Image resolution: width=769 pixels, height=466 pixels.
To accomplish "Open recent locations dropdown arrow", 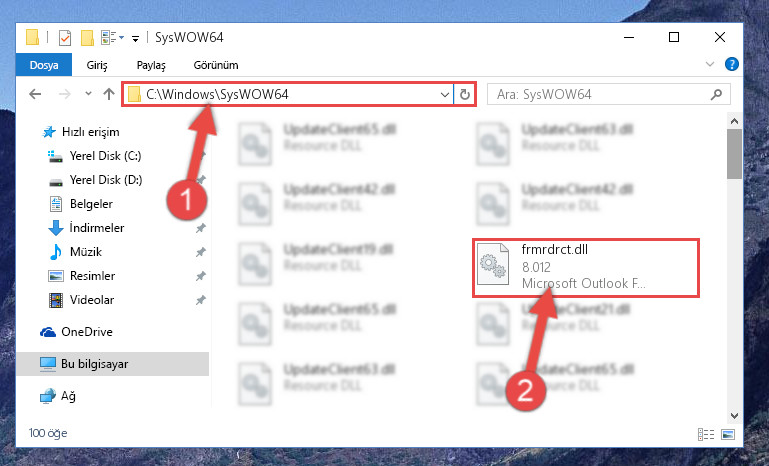I will click(x=88, y=93).
